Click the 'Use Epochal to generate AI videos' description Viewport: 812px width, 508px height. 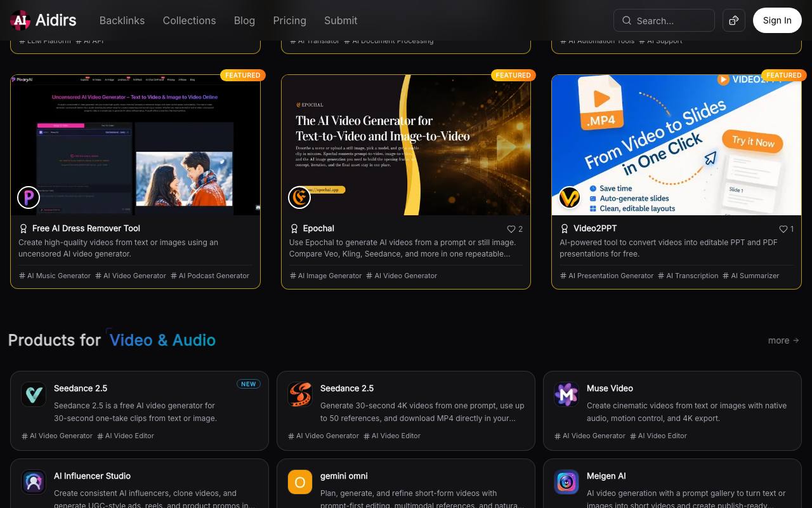pos(402,248)
